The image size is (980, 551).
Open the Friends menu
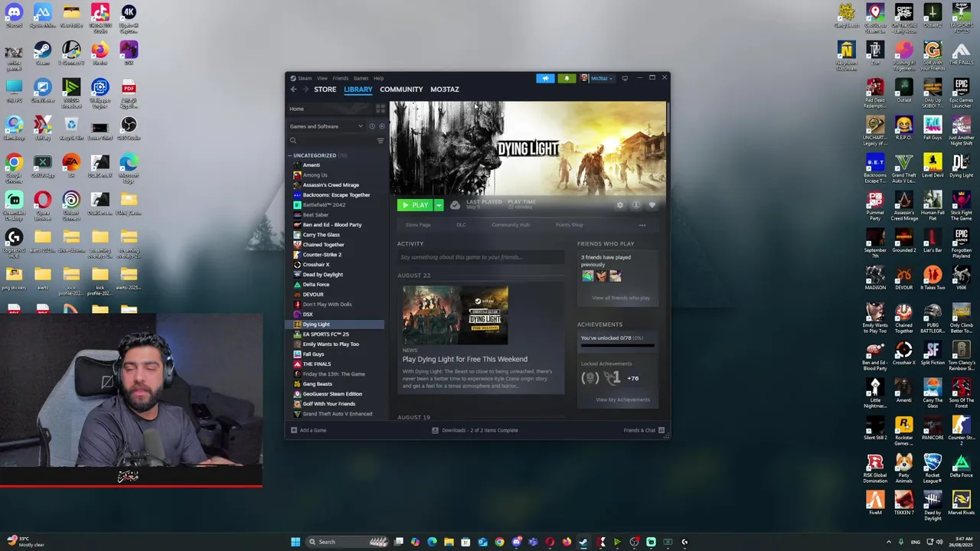340,78
